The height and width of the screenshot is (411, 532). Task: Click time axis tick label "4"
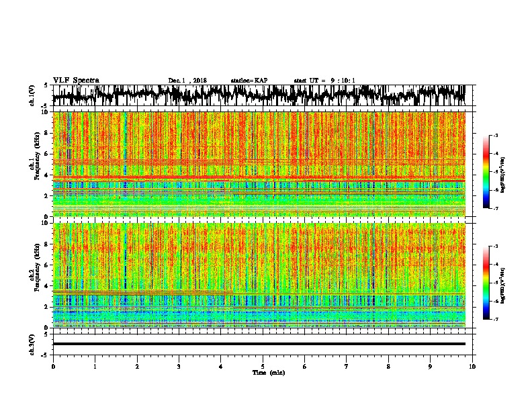[x=221, y=367]
